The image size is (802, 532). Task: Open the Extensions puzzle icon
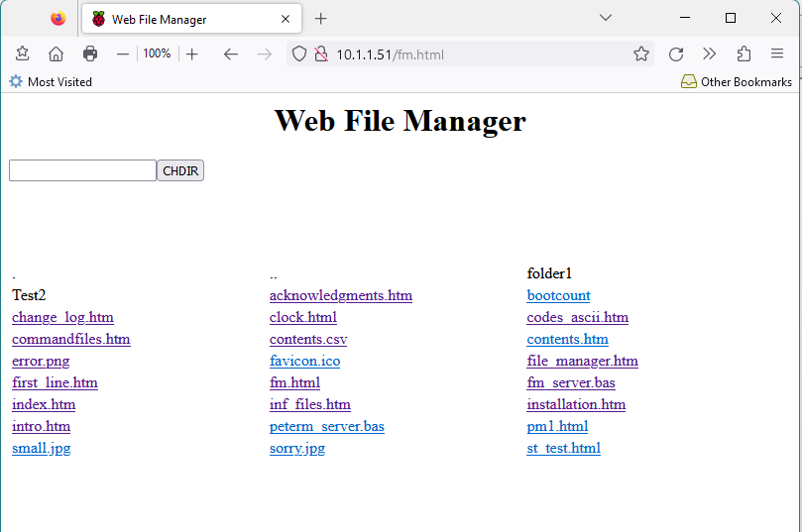(744, 54)
